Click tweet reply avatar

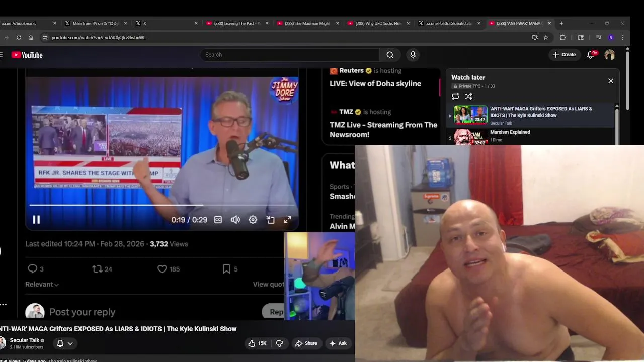tap(35, 311)
